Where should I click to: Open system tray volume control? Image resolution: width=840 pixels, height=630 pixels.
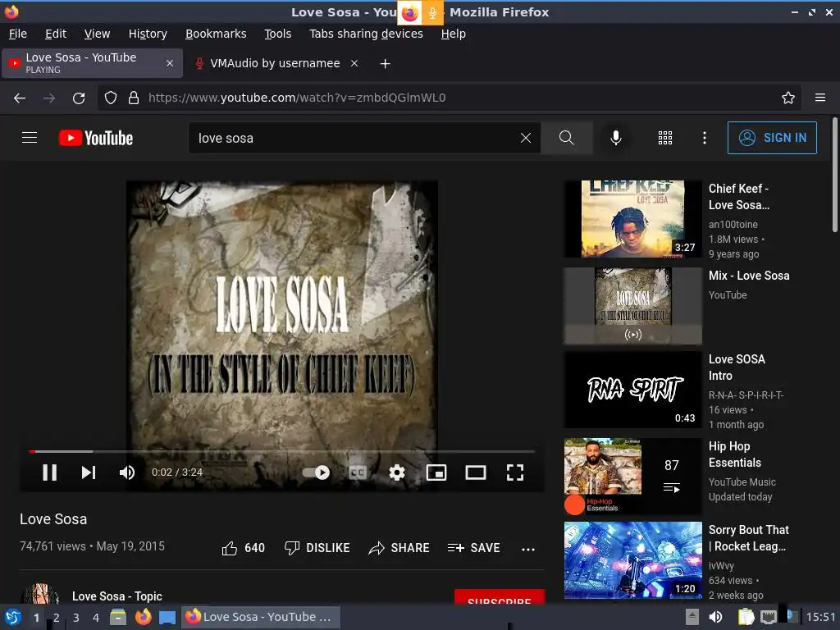click(715, 617)
